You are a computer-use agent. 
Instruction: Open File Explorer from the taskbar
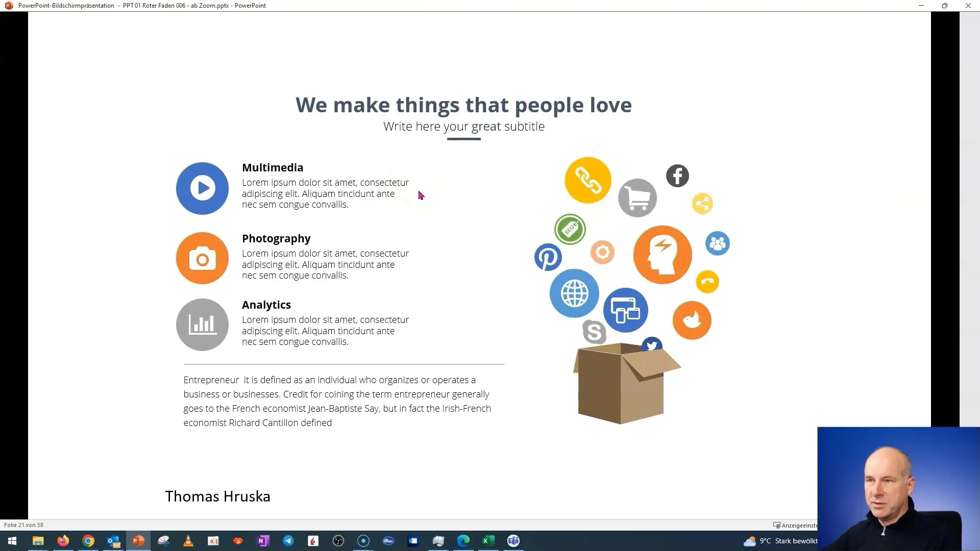(x=38, y=541)
